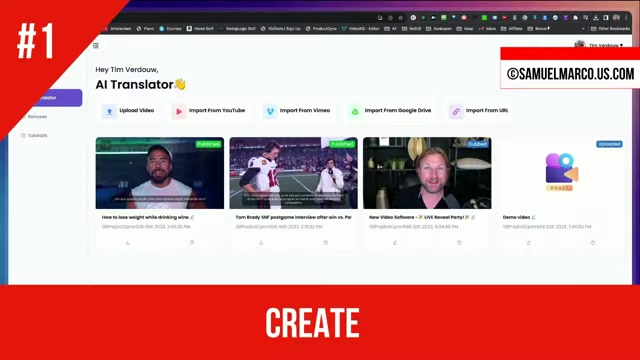Open the weight loss wine video thumbnail
The image size is (640, 360).
click(x=160, y=173)
